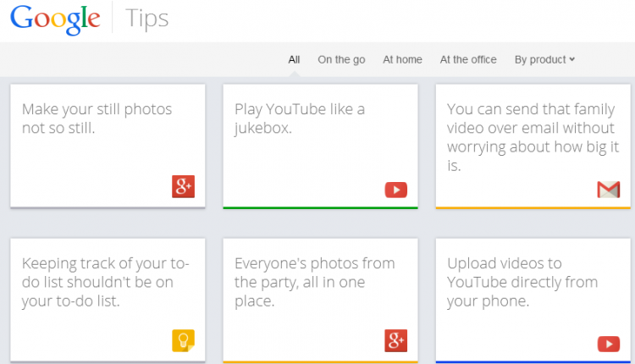
Task: Click the Google+ icon on party photos card
Action: 396,341
